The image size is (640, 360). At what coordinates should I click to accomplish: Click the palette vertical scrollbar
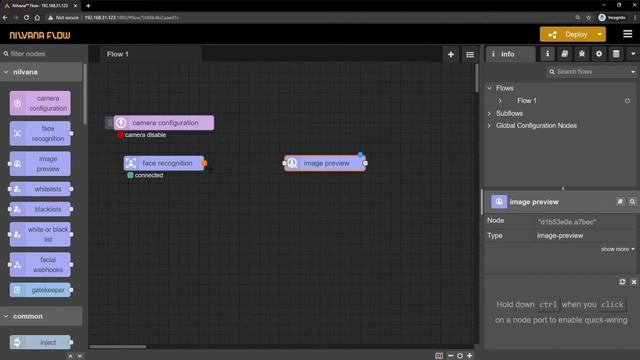point(85,94)
